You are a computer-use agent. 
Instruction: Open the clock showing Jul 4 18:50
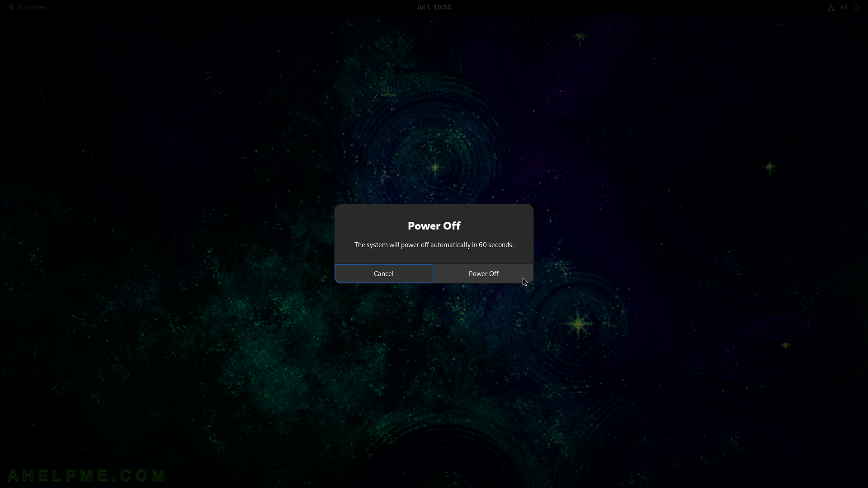pyautogui.click(x=434, y=7)
